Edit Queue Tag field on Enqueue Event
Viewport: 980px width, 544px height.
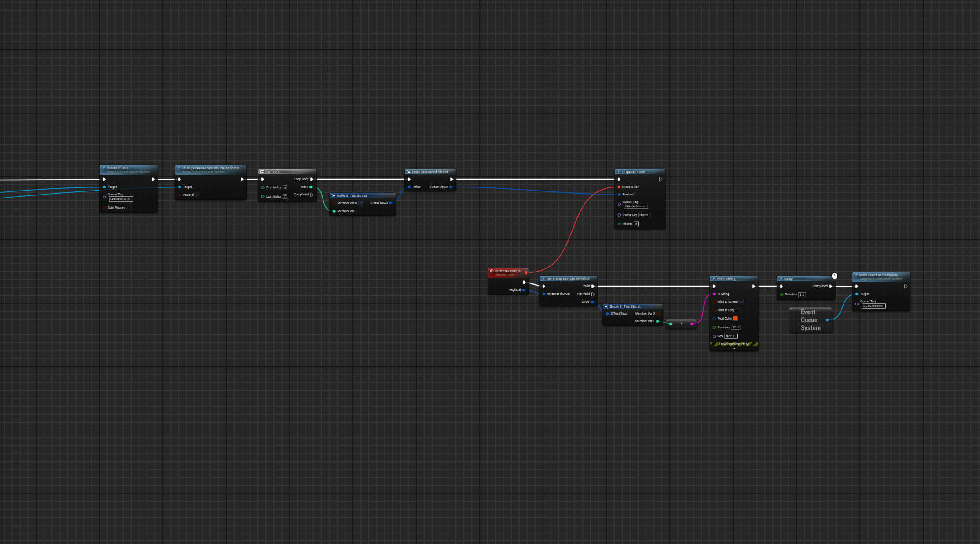636,206
